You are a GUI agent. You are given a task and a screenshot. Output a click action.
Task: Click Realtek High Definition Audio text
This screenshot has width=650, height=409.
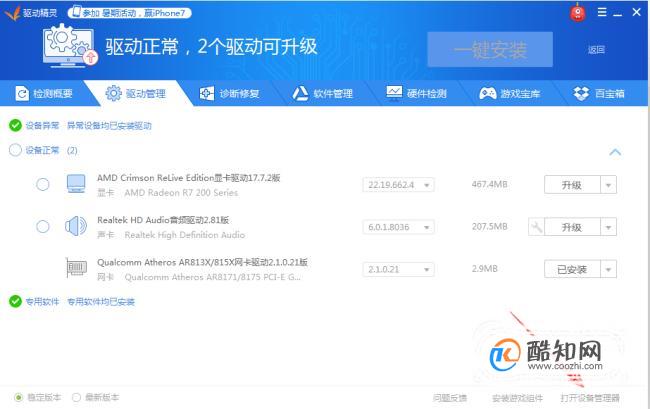point(184,235)
